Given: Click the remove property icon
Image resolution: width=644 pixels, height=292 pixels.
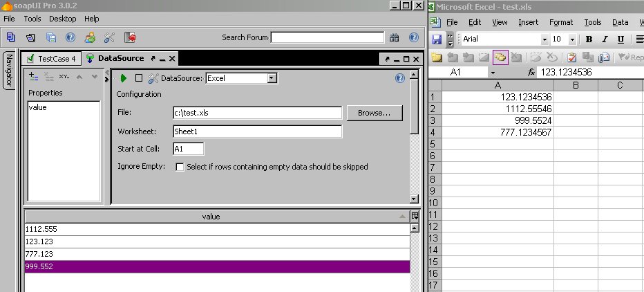Looking at the screenshot, I should coord(49,77).
